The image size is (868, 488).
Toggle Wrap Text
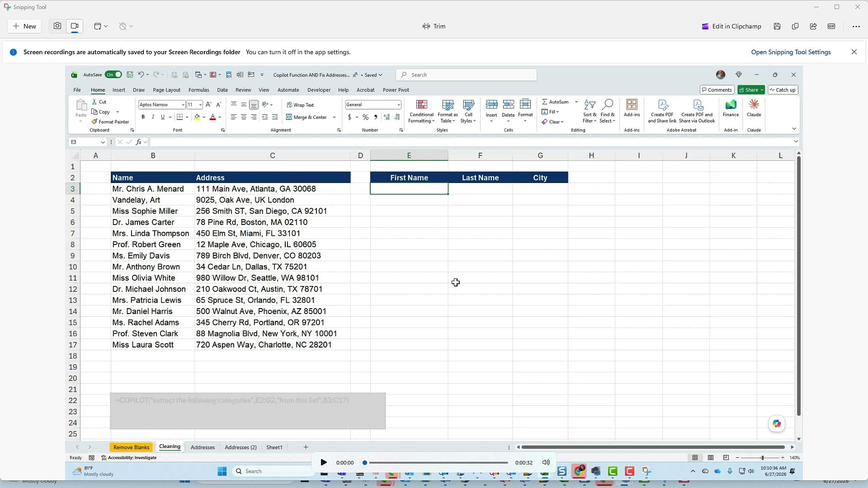click(300, 105)
